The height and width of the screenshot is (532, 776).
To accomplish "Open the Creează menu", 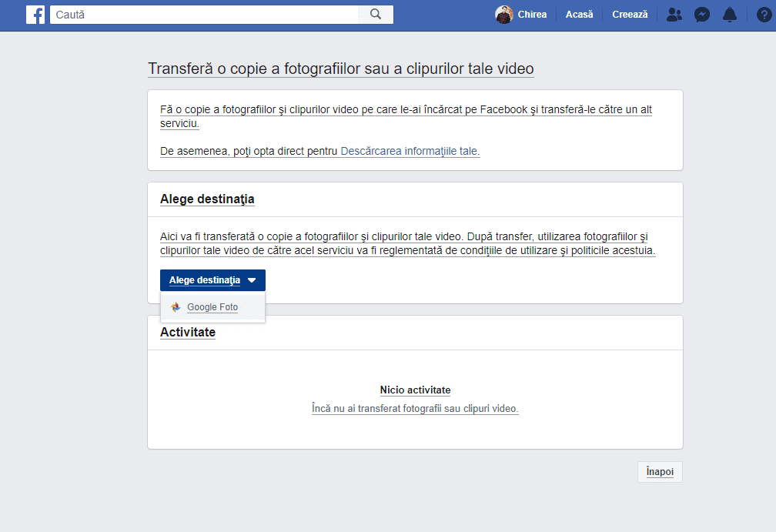I will tap(629, 14).
